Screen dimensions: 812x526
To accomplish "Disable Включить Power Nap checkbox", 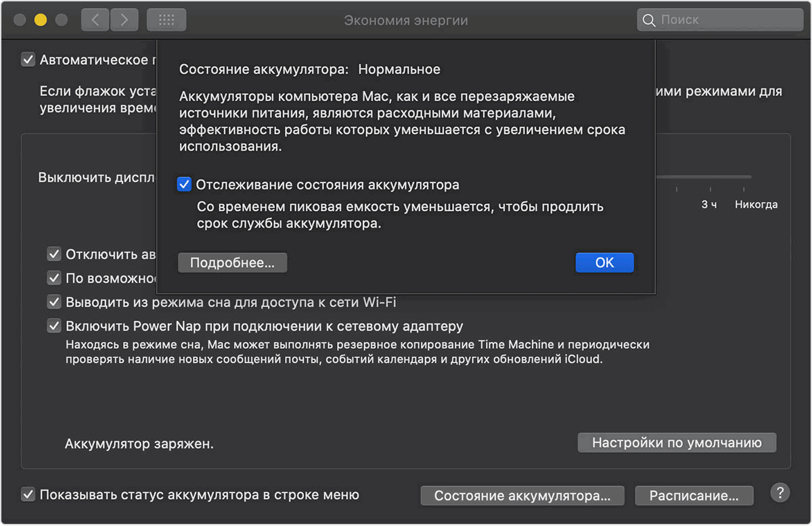I will coord(54,326).
